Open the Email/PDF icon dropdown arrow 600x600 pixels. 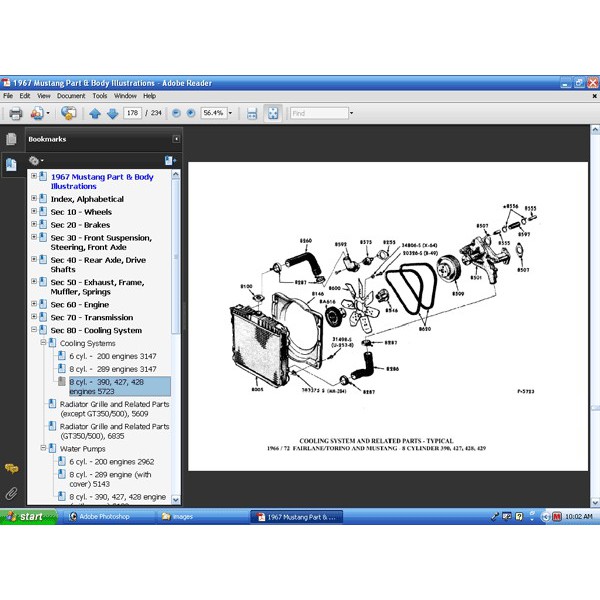pos(48,113)
